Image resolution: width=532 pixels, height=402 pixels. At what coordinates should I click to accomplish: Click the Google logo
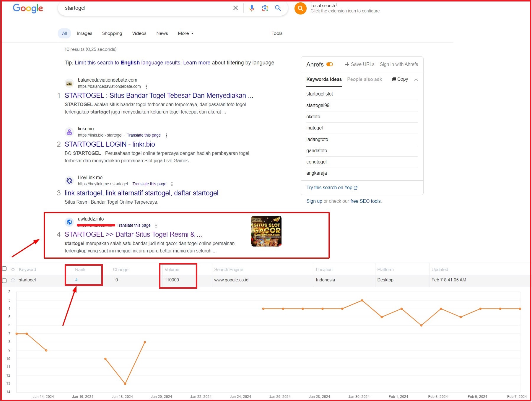coord(28,8)
